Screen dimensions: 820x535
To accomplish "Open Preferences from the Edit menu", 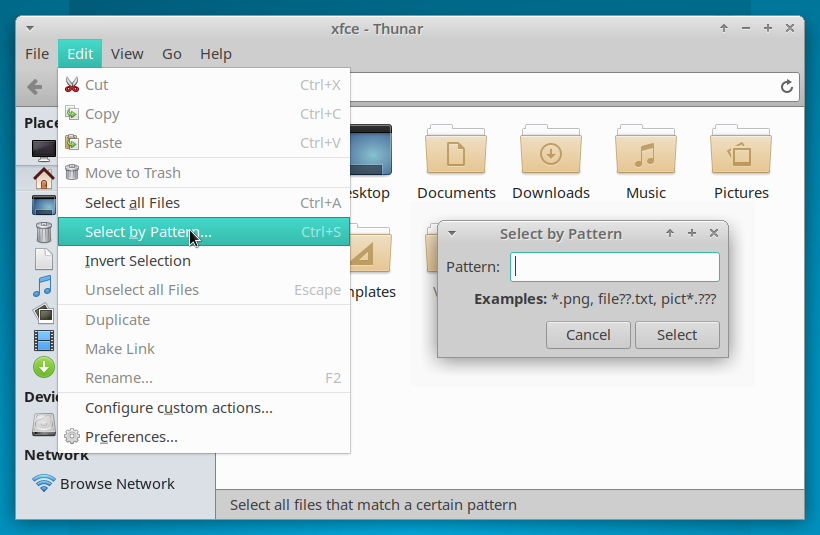I will coord(204,436).
